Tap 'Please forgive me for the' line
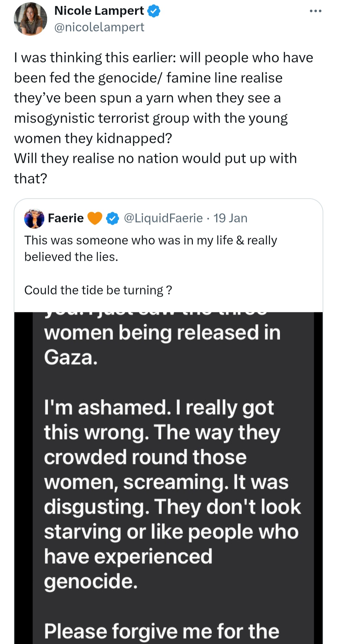This screenshot has width=337, height=644. point(162,631)
